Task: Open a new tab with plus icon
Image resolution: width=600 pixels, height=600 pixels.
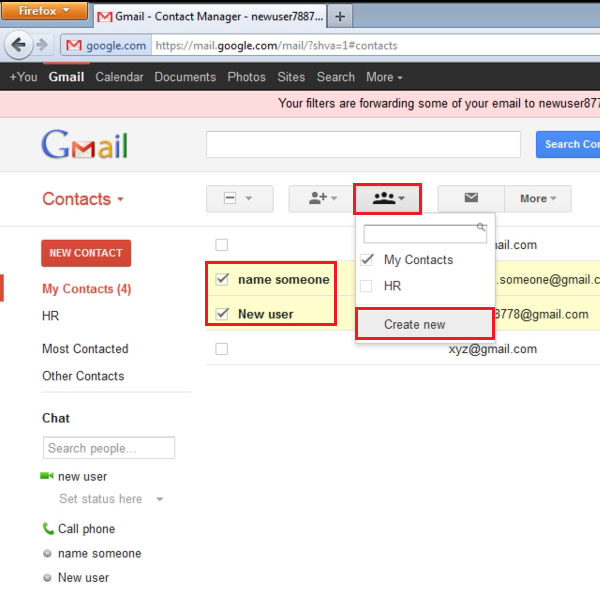Action: click(x=340, y=16)
